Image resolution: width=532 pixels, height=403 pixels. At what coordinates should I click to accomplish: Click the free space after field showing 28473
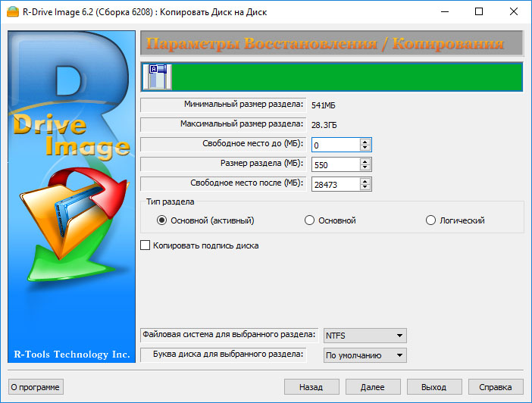(x=336, y=184)
